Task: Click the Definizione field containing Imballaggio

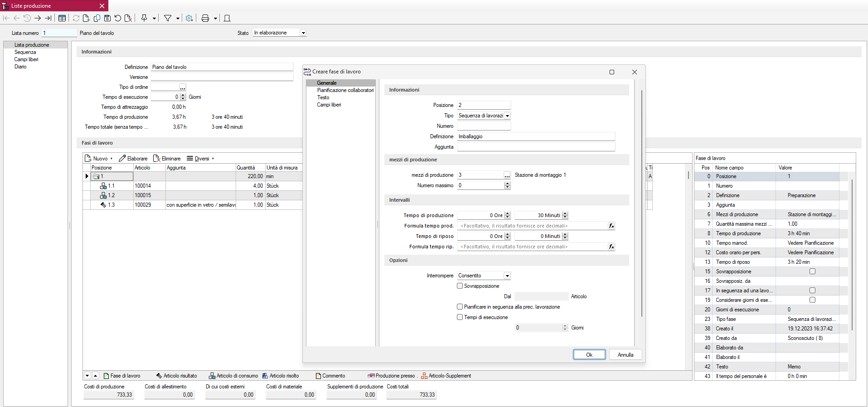Action: coord(535,136)
